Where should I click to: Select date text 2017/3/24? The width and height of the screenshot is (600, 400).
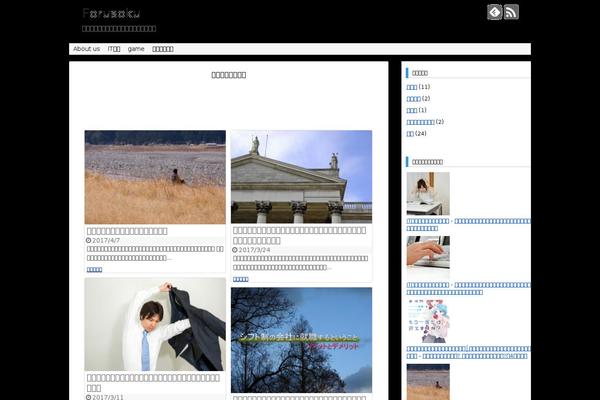click(254, 250)
